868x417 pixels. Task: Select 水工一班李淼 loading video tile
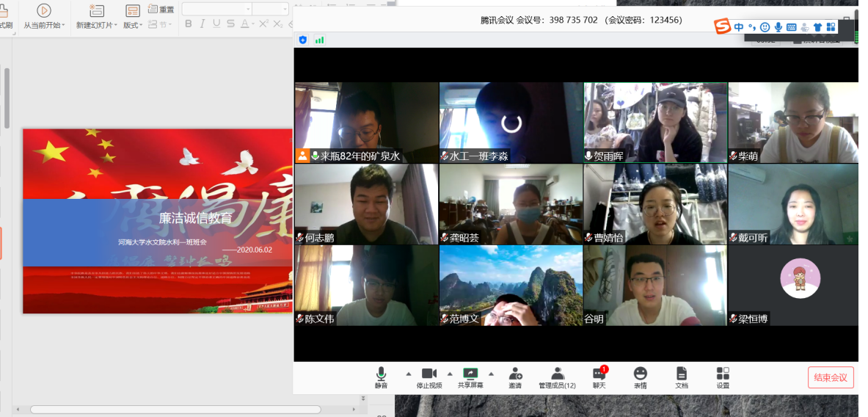(511, 123)
